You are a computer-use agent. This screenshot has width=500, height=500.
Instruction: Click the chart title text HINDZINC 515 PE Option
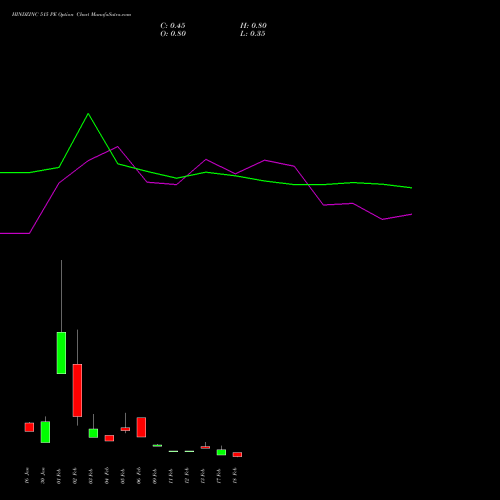click(43, 15)
